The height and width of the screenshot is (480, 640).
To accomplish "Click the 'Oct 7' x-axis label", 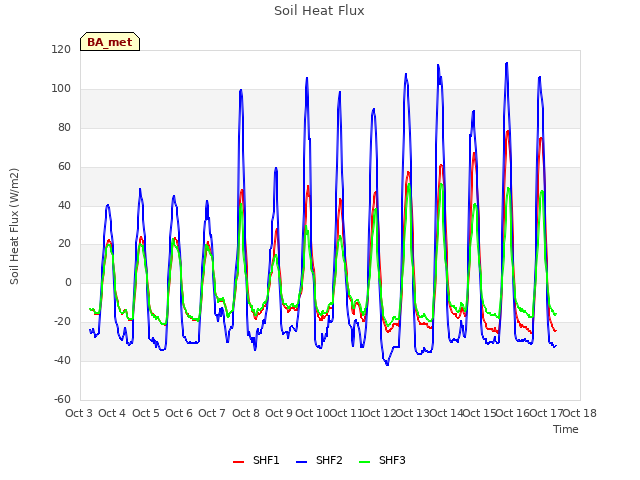I will [212, 413].
